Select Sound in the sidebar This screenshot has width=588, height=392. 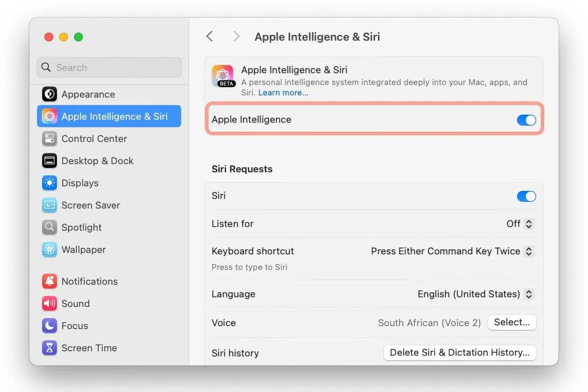(x=109, y=303)
